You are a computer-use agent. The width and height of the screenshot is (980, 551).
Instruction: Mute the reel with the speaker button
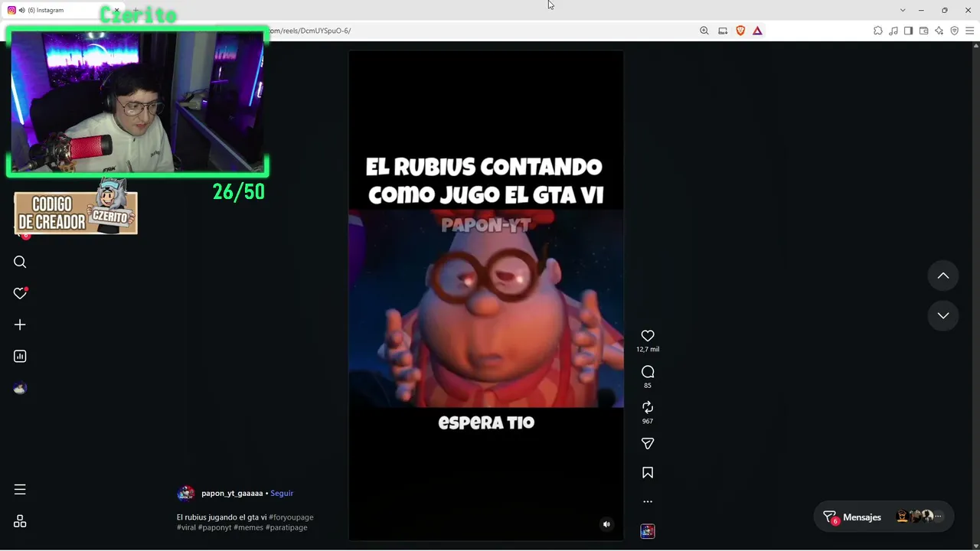point(606,524)
